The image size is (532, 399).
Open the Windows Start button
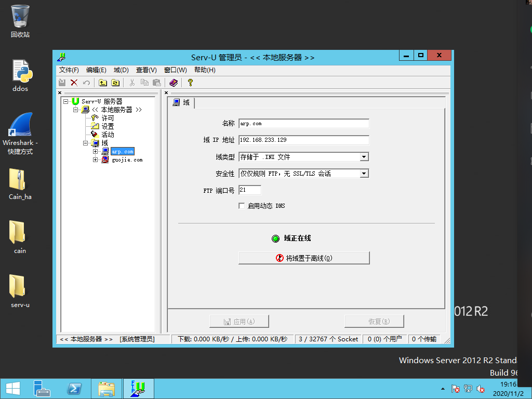pyautogui.click(x=13, y=389)
